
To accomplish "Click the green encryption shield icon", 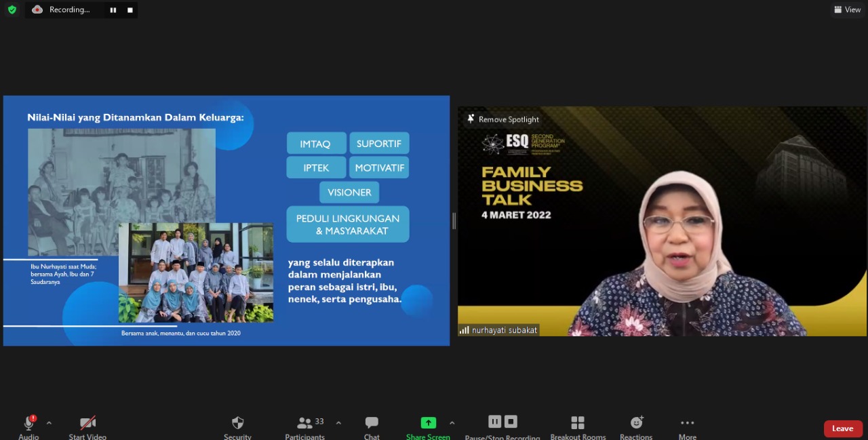I will (x=12, y=9).
